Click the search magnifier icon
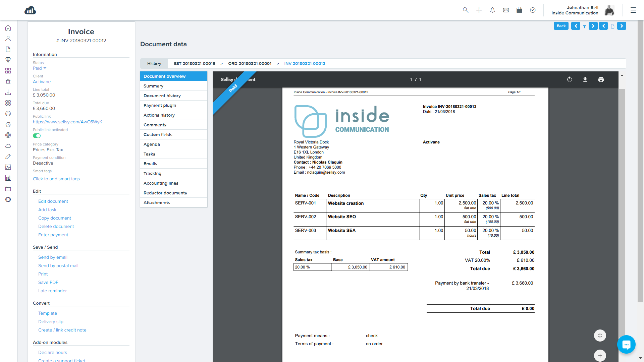Image resolution: width=644 pixels, height=362 pixels. coord(466,10)
